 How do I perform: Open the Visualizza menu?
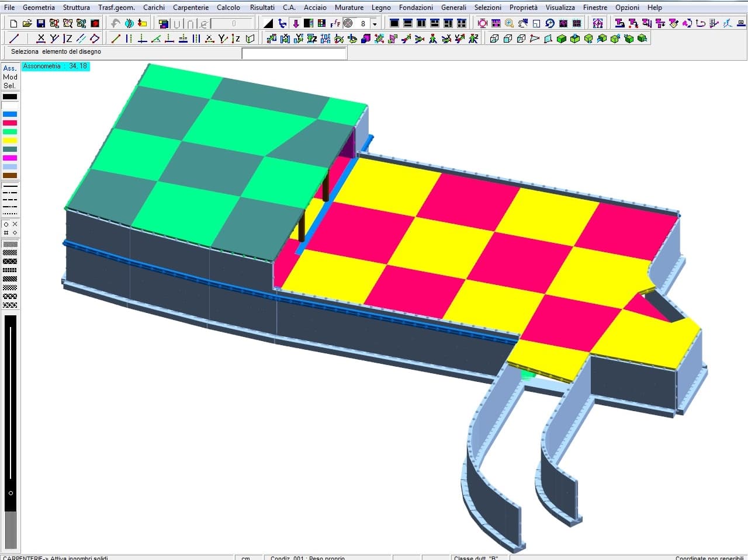click(560, 8)
